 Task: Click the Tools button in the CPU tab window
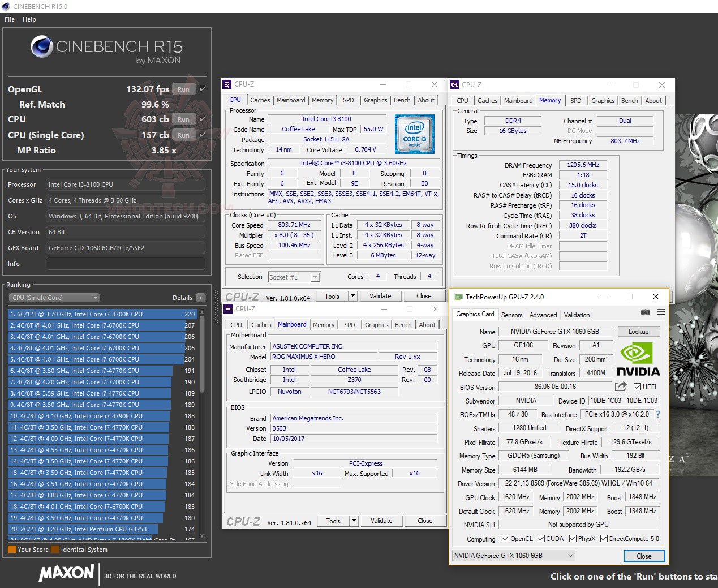[x=332, y=295]
